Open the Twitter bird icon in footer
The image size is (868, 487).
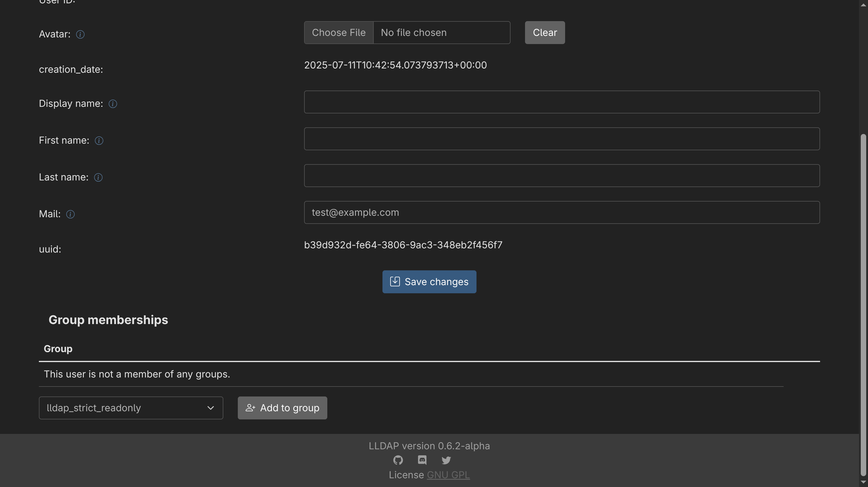pyautogui.click(x=446, y=460)
